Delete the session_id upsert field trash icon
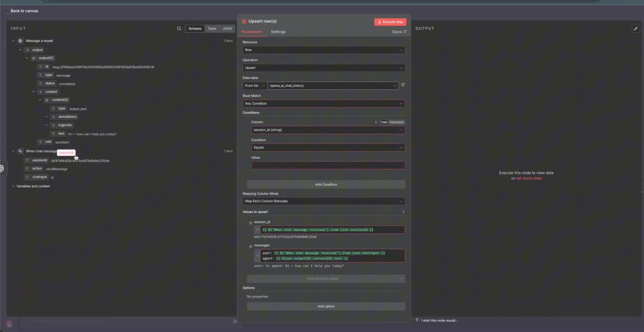Screen dimensions: 644x332 click(251, 223)
